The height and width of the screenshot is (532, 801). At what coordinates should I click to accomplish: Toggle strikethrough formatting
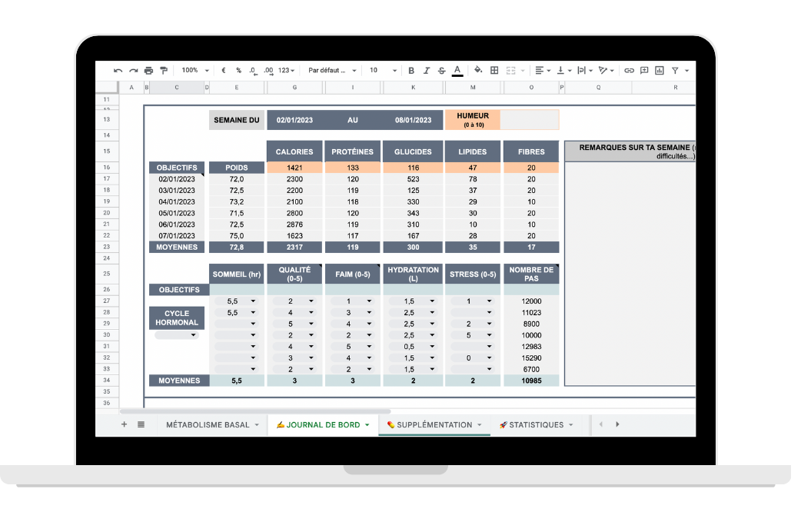click(x=441, y=70)
